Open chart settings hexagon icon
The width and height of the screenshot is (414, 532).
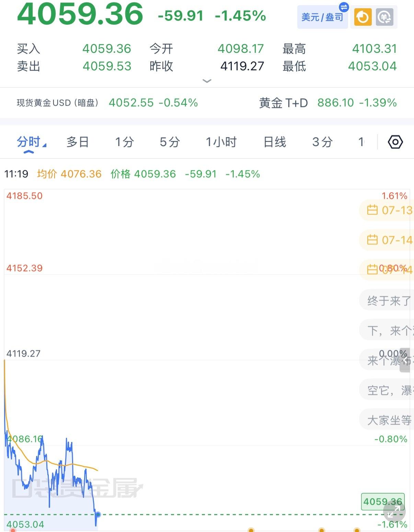click(x=395, y=142)
